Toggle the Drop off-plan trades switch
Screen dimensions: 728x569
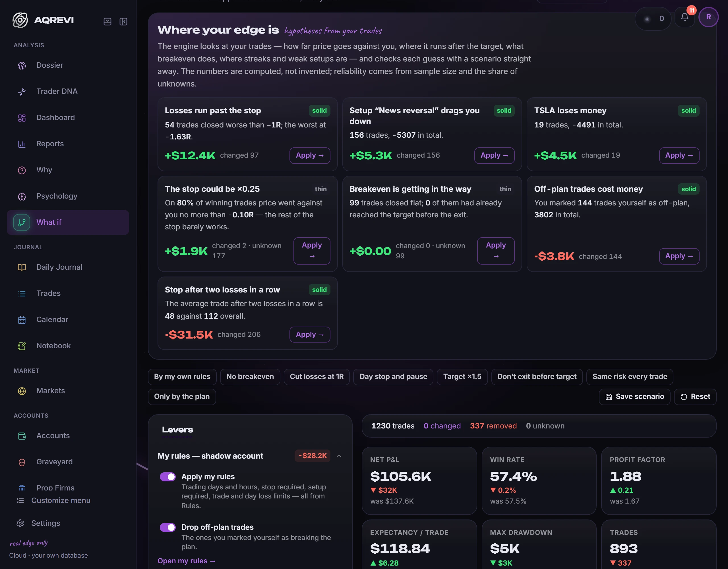click(168, 527)
